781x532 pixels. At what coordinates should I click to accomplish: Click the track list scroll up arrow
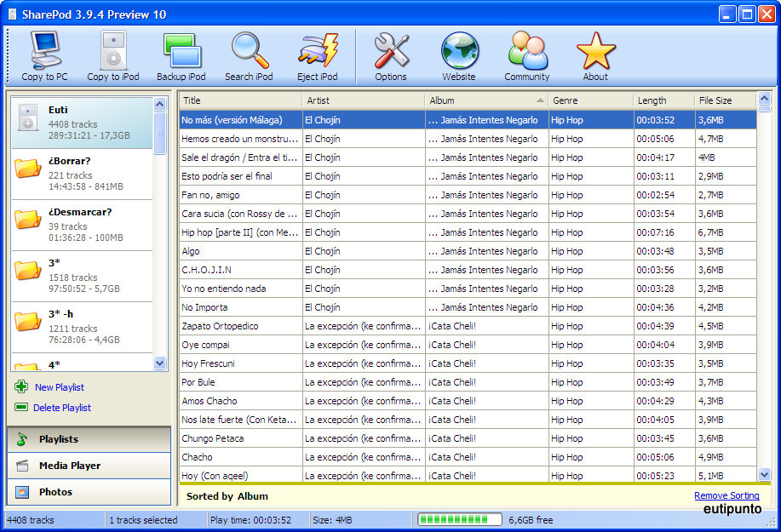point(765,98)
